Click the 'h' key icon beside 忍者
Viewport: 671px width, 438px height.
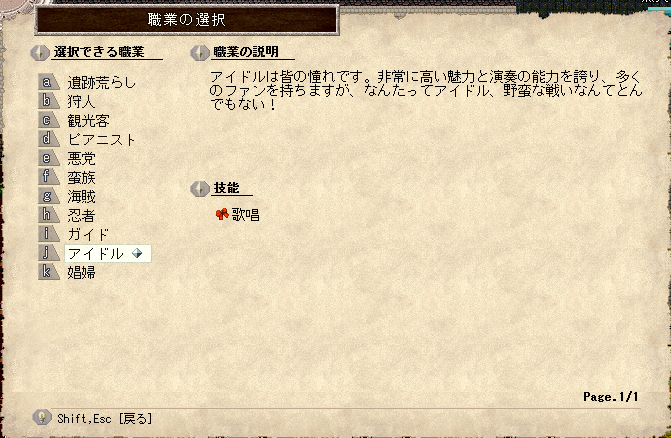pos(48,215)
